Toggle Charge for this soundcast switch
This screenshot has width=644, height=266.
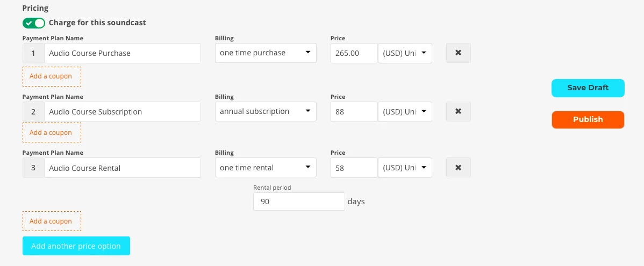coord(34,23)
